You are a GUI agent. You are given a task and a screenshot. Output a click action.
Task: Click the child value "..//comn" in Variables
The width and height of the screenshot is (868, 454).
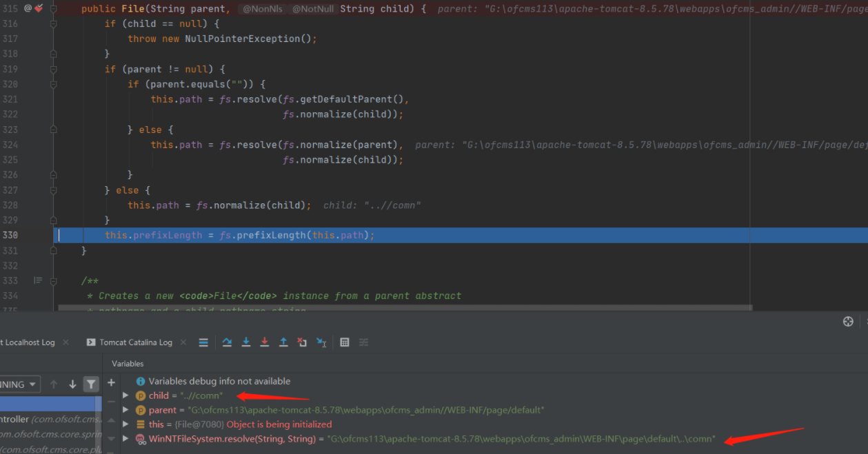pos(201,395)
